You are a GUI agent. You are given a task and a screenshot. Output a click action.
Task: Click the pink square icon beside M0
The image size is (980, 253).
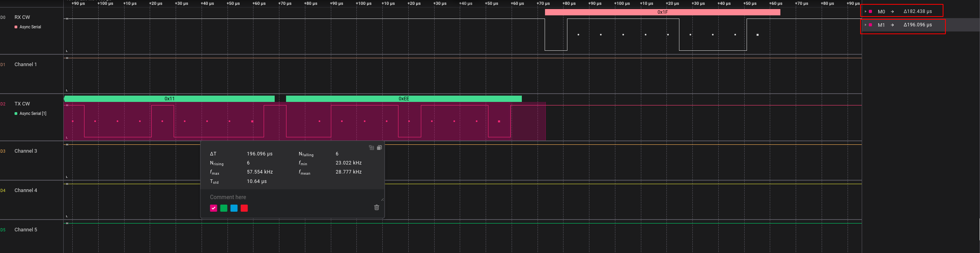(x=870, y=12)
